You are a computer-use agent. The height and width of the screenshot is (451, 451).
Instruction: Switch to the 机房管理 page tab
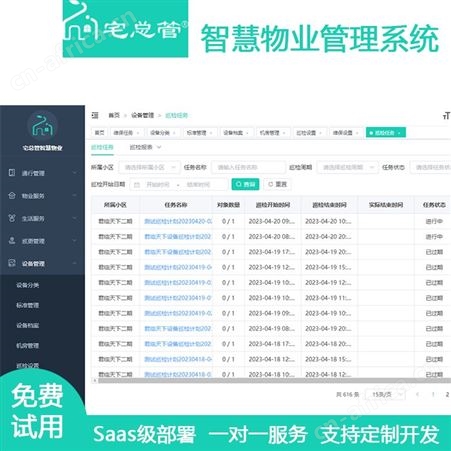pyautogui.click(x=272, y=133)
